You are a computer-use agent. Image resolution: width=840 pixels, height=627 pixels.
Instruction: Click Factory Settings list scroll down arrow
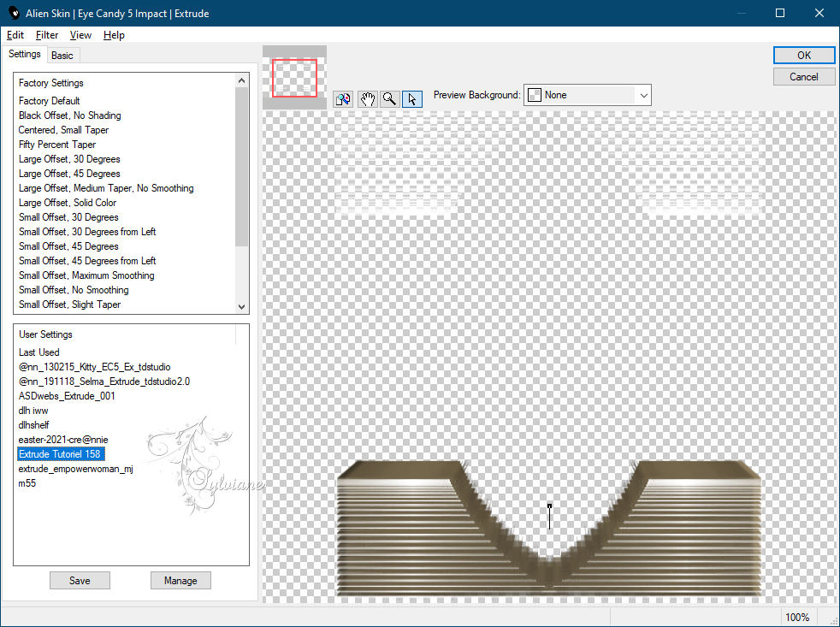(x=241, y=306)
